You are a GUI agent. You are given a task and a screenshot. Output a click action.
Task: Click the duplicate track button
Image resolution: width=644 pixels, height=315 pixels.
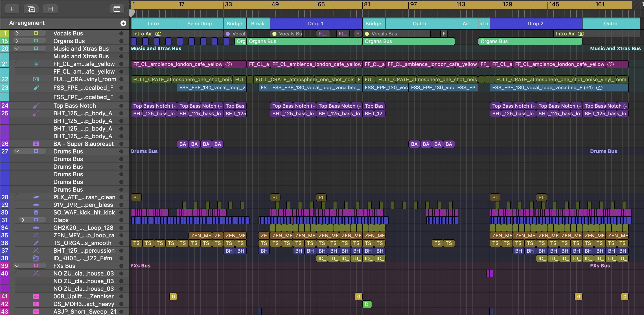pos(31,9)
